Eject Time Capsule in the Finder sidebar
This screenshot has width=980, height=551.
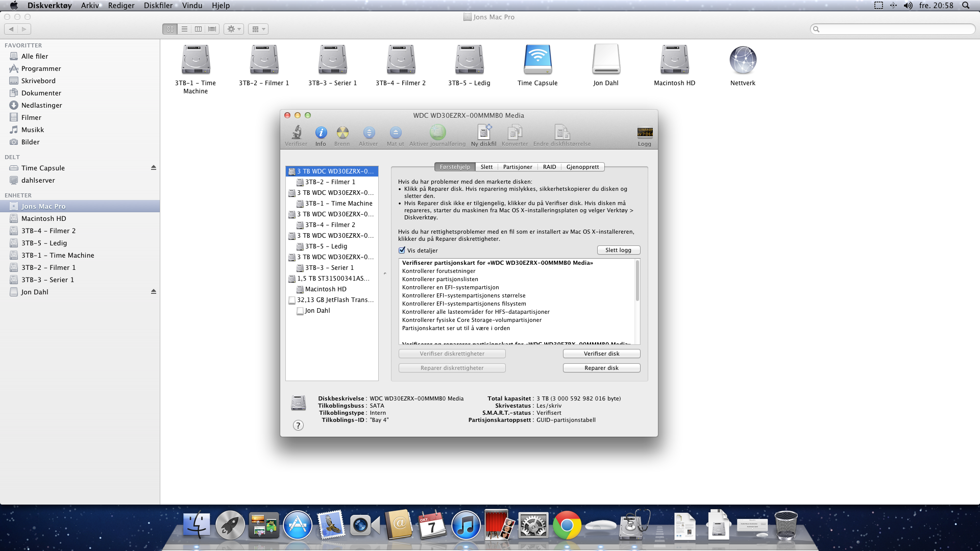coord(153,167)
